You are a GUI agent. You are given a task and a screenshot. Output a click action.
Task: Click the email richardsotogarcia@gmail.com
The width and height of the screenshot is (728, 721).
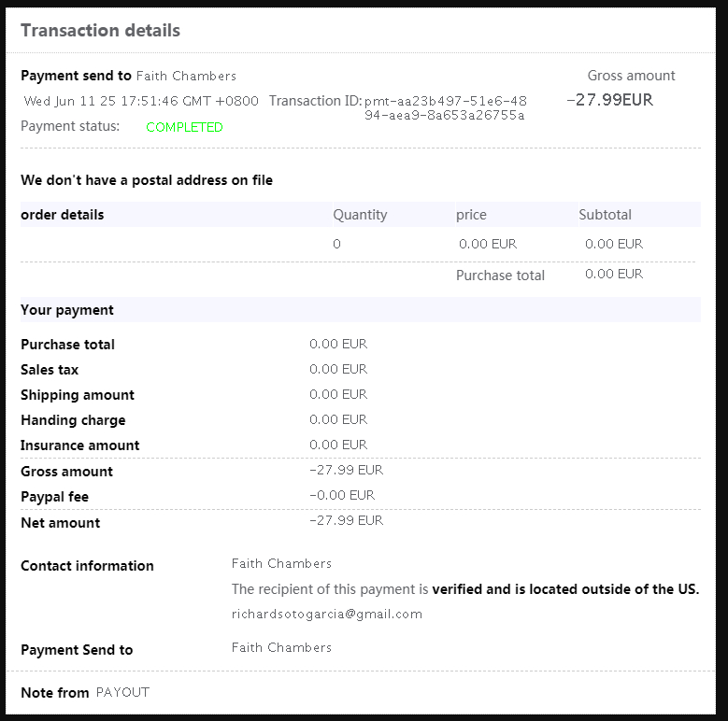click(327, 614)
